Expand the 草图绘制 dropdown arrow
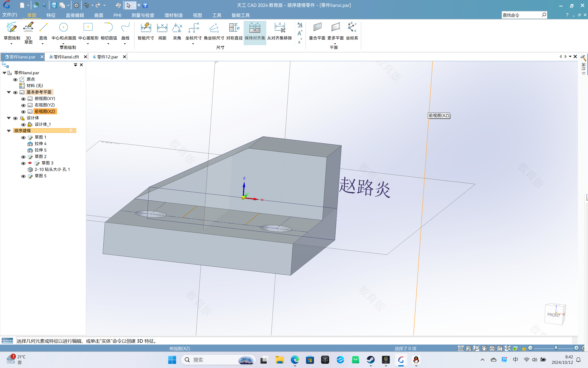The width and height of the screenshot is (588, 368). click(x=11, y=44)
